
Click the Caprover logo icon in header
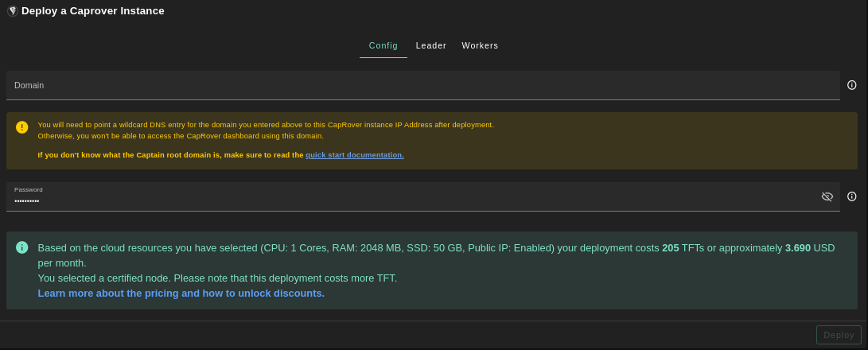(12, 11)
